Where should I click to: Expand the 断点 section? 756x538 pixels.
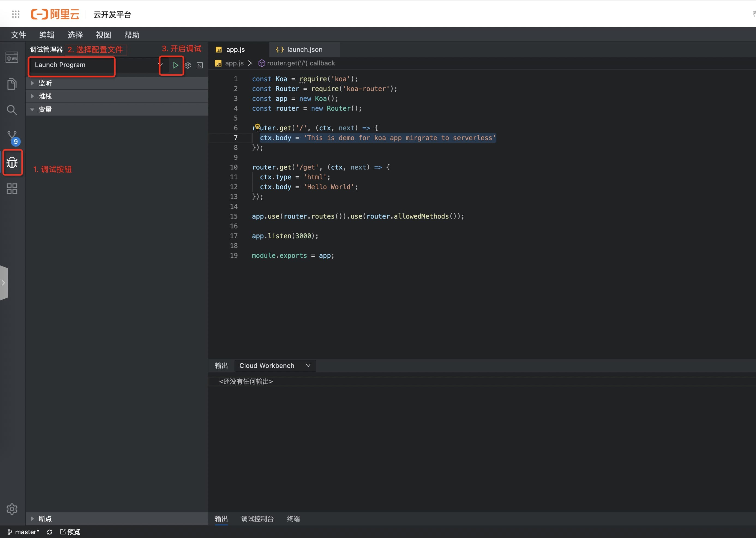[117, 518]
